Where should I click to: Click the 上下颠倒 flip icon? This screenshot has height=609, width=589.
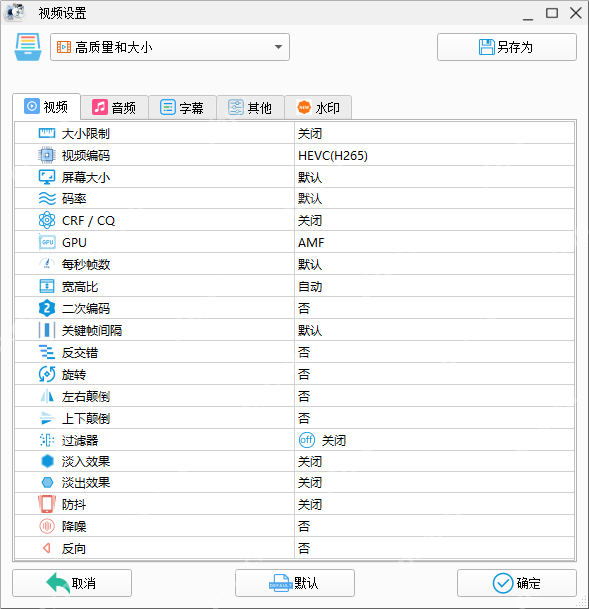coord(47,418)
